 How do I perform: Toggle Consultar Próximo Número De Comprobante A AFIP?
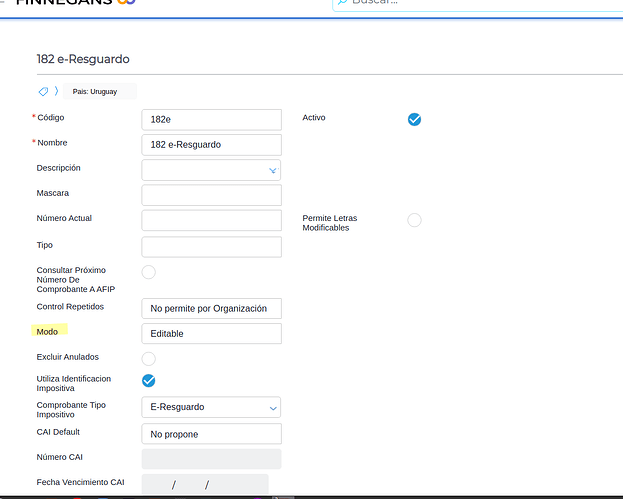click(x=149, y=272)
